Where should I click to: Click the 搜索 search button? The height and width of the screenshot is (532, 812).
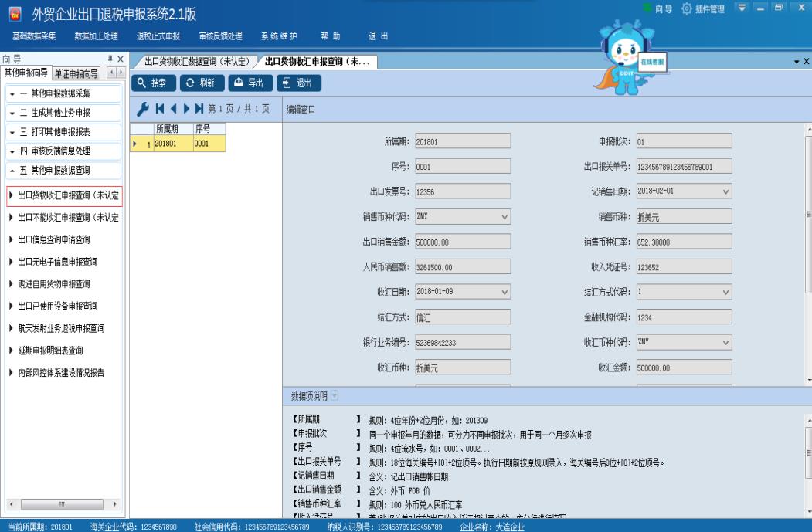click(x=155, y=83)
